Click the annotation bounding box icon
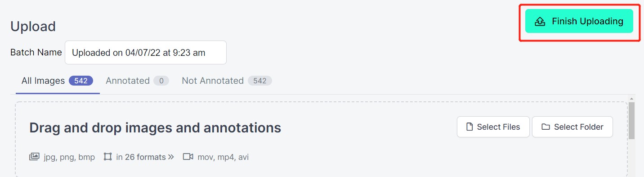 (107, 157)
